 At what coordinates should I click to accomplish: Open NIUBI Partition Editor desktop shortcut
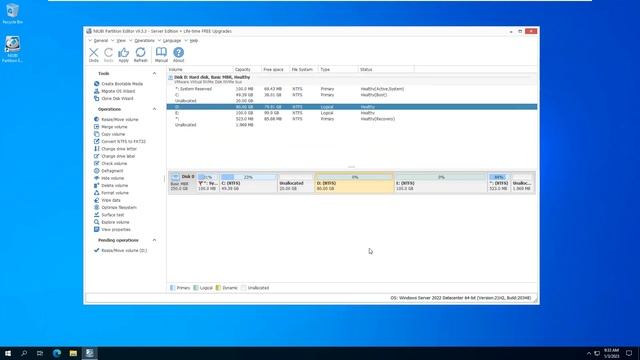coord(13,49)
